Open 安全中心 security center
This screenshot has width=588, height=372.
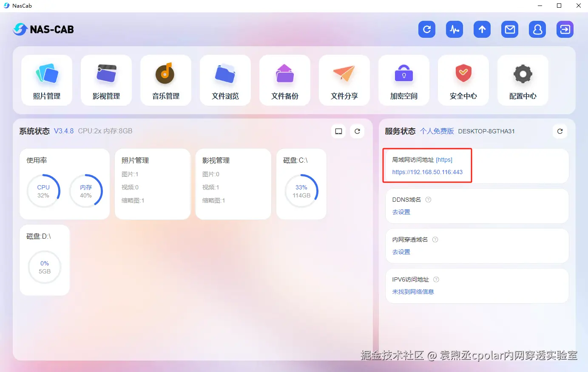point(463,80)
